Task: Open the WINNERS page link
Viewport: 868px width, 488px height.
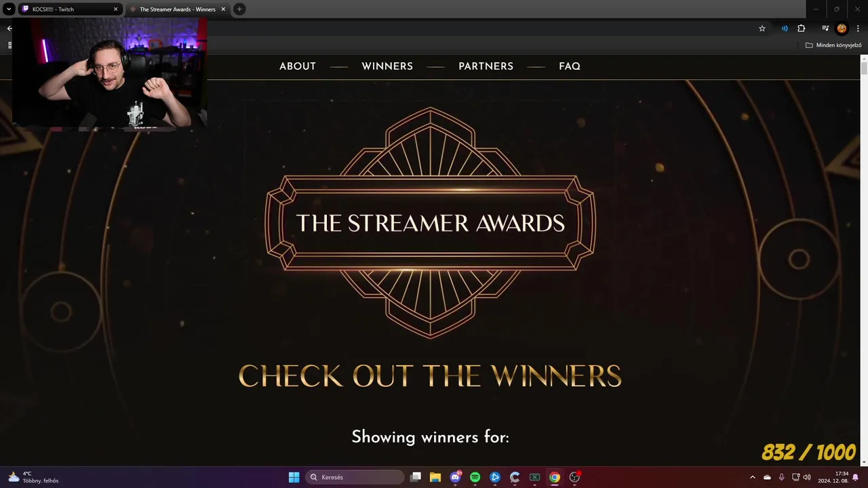Action: (387, 66)
